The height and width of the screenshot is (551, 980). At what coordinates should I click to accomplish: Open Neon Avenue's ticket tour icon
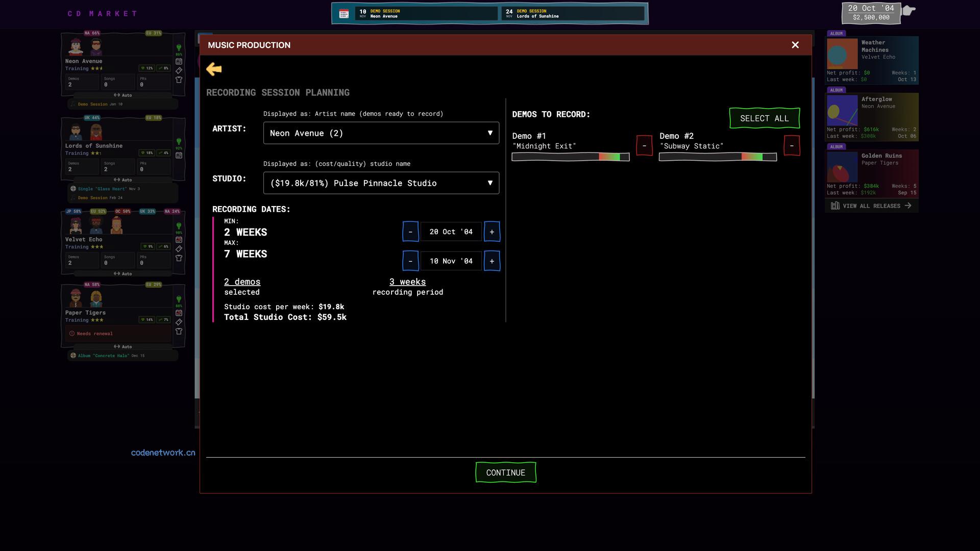tap(179, 70)
